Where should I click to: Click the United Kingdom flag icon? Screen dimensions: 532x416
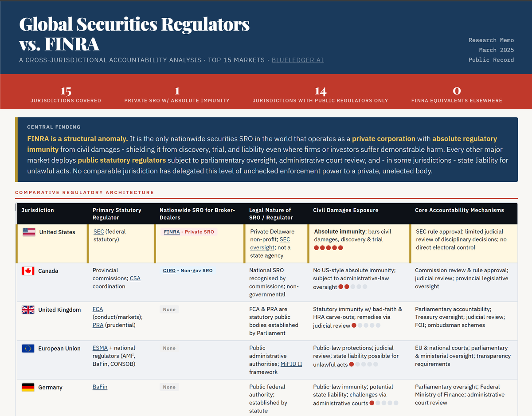pos(28,310)
